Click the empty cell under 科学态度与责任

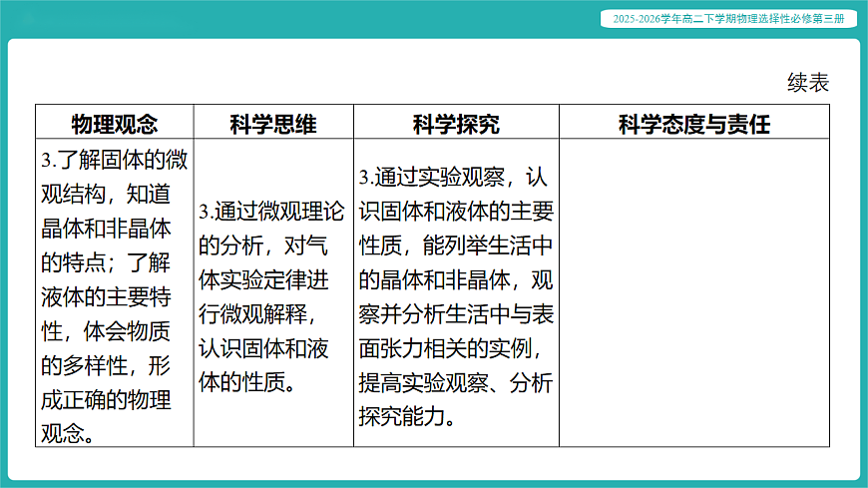(x=694, y=292)
